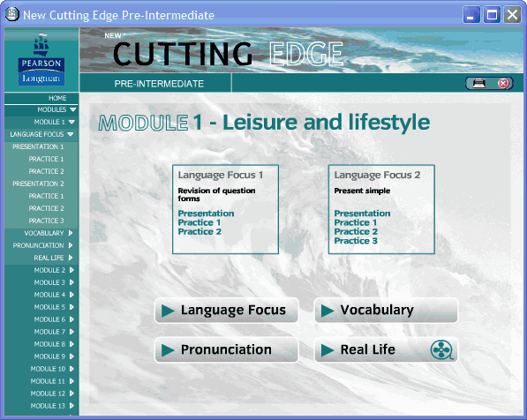Expand the MODULE 4 sidebar arrow

point(72,295)
